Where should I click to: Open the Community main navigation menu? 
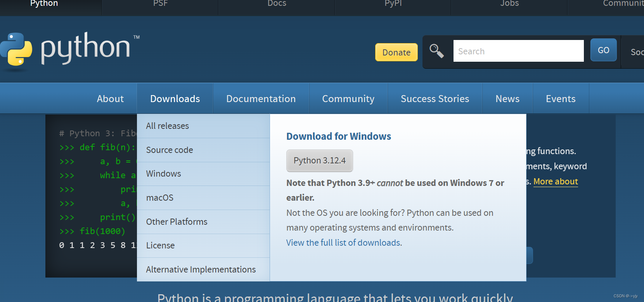pos(348,99)
